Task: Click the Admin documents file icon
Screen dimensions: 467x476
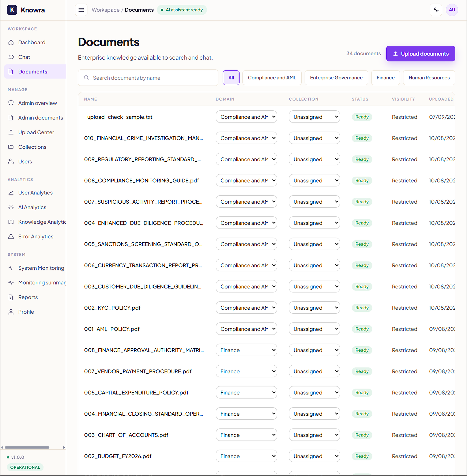Action: [11, 118]
